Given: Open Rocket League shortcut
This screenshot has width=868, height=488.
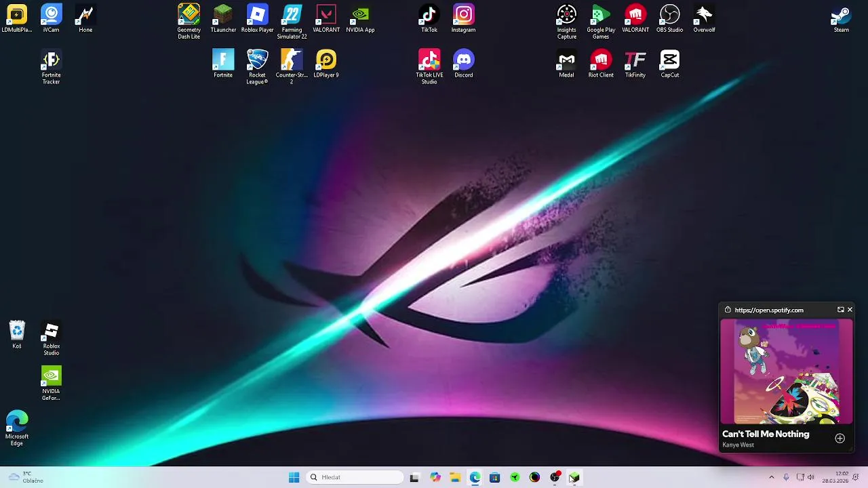Looking at the screenshot, I should (x=257, y=67).
